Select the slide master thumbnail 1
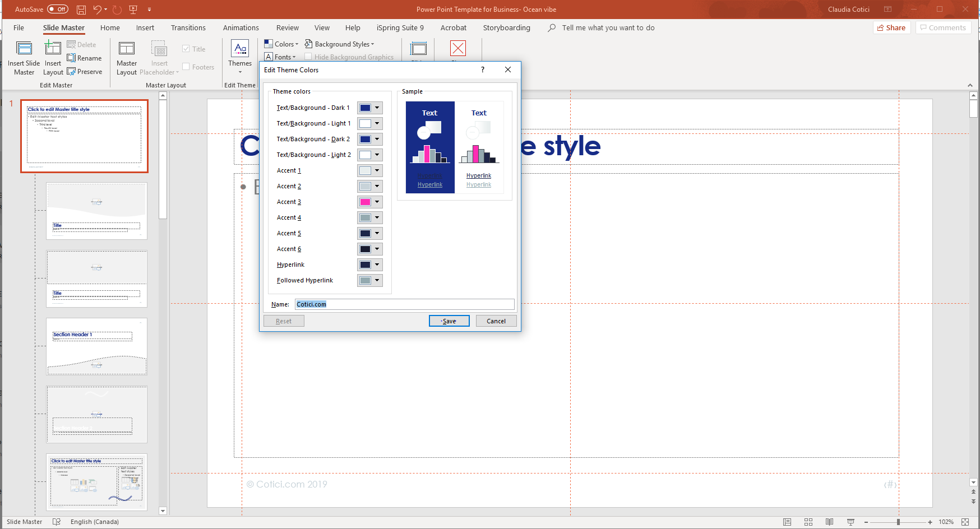The height and width of the screenshot is (529, 980). click(x=85, y=136)
